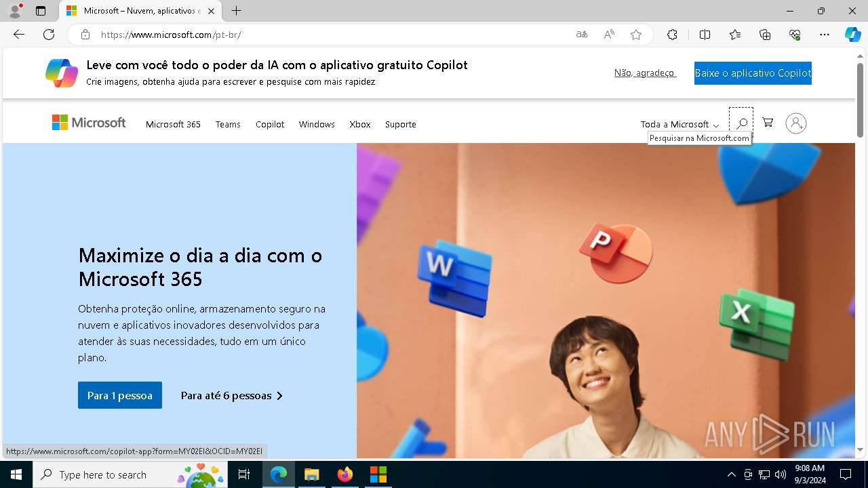This screenshot has width=868, height=488.
Task: Click the Copilot logo in banner
Action: tap(62, 73)
